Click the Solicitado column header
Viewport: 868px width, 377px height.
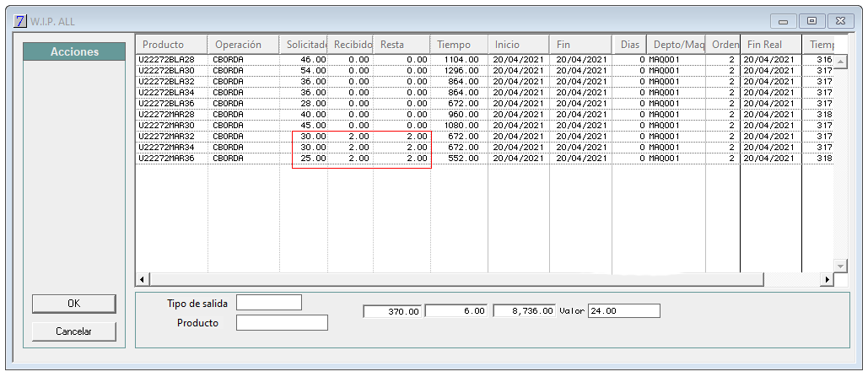pos(304,45)
